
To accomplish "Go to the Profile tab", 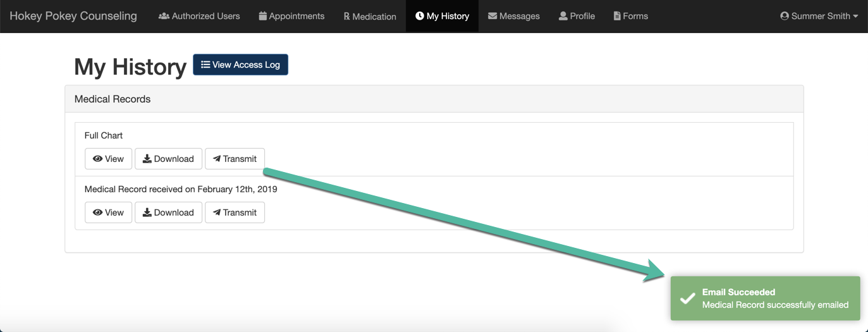I will (577, 16).
